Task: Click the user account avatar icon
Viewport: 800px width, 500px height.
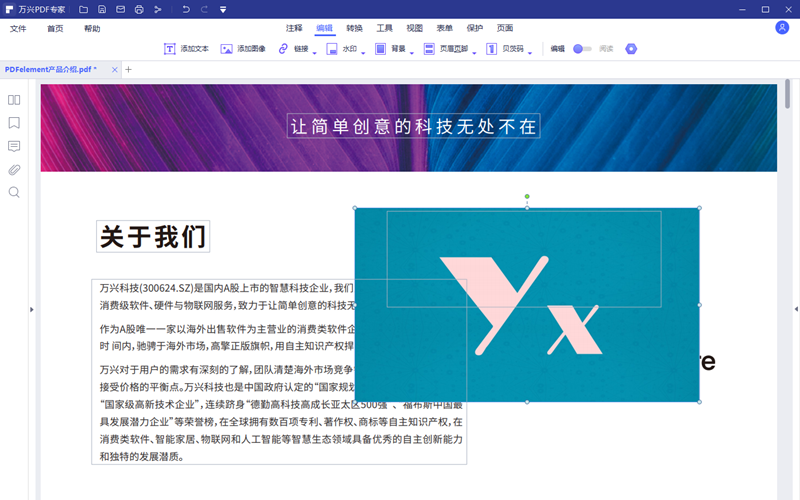Action: [782, 28]
